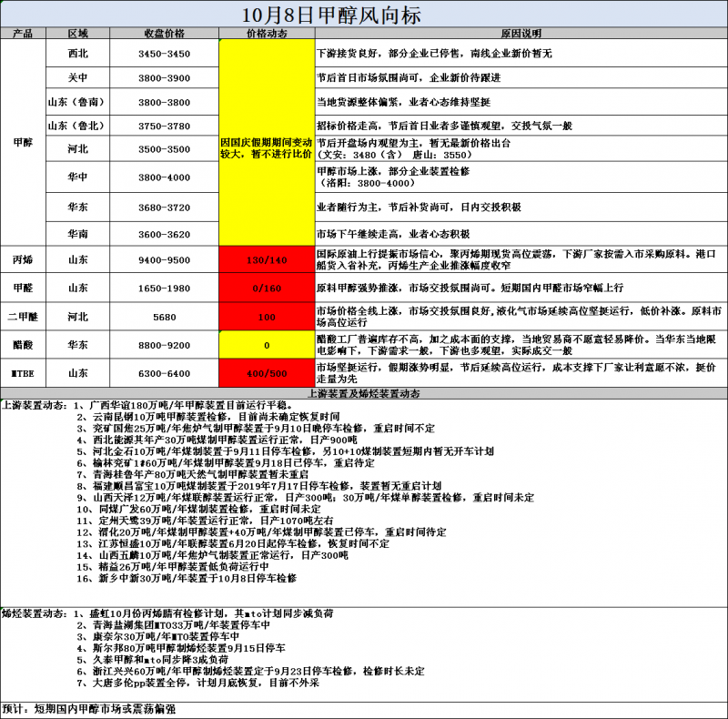Click the price 3680-3720 cell
The width and height of the screenshot is (728, 719).
[x=164, y=208]
